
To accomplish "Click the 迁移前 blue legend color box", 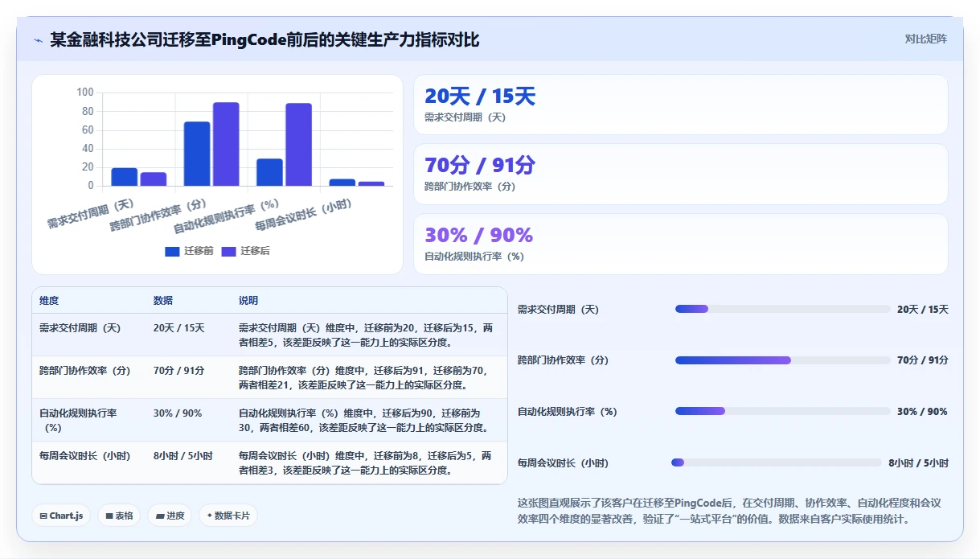I will (x=172, y=251).
